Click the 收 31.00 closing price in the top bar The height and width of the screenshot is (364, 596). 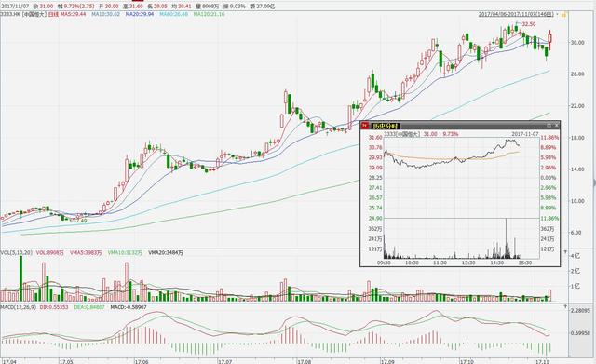pos(44,7)
